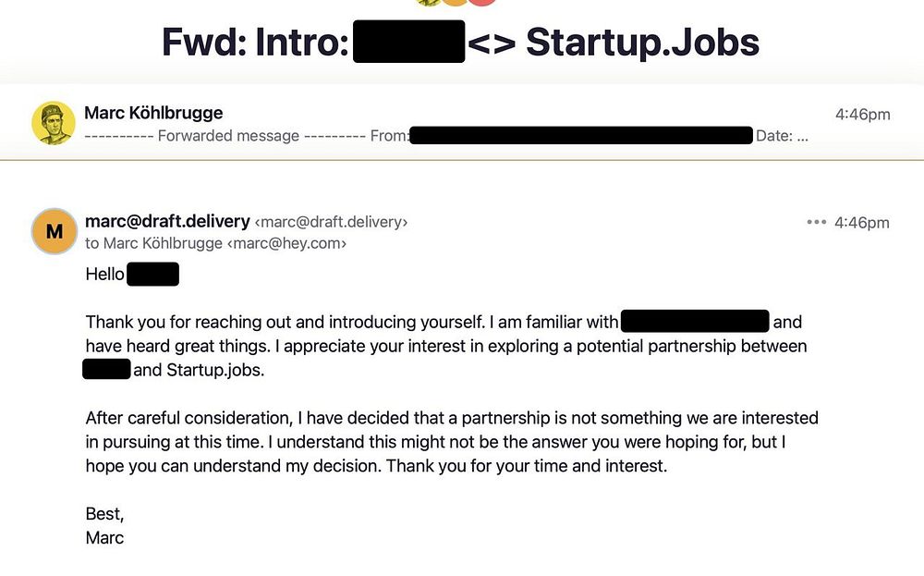Click Marc Köhlbrugge's yellow profile avatar

point(54,123)
